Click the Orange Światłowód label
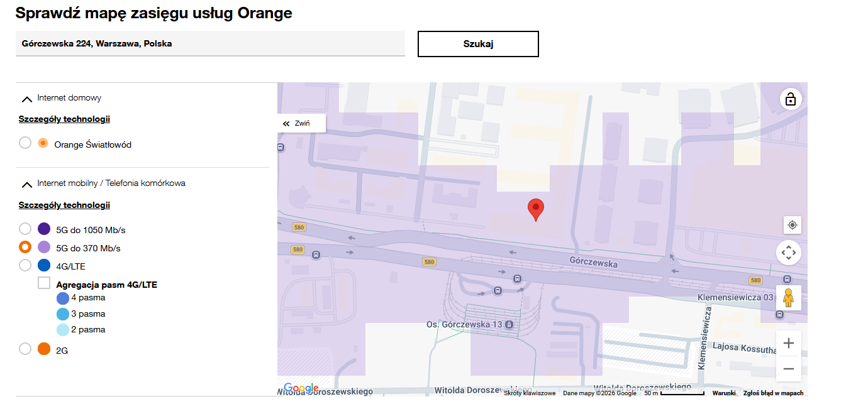 [92, 145]
